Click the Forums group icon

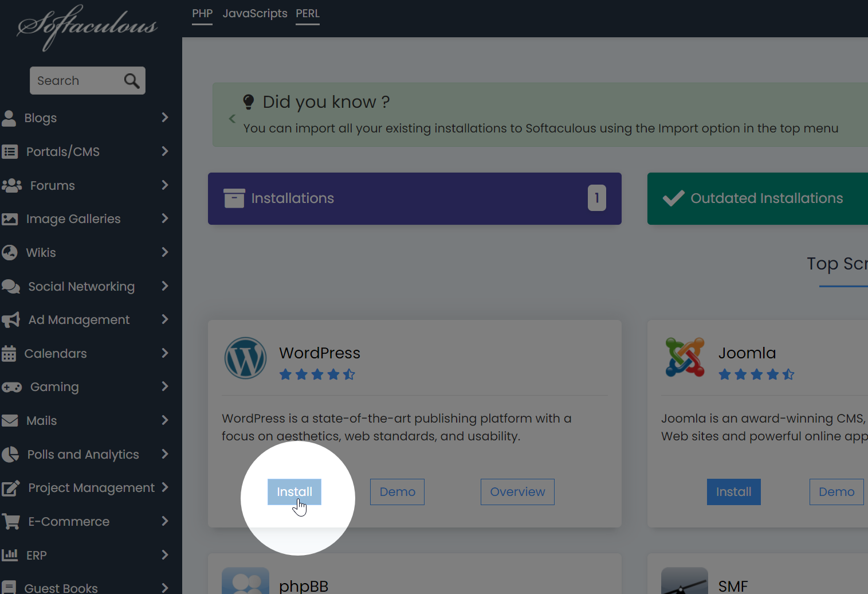point(11,185)
